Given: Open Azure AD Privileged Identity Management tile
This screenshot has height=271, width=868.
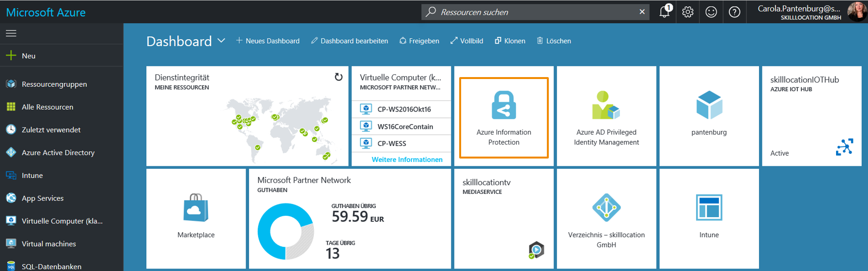Looking at the screenshot, I should (606, 117).
